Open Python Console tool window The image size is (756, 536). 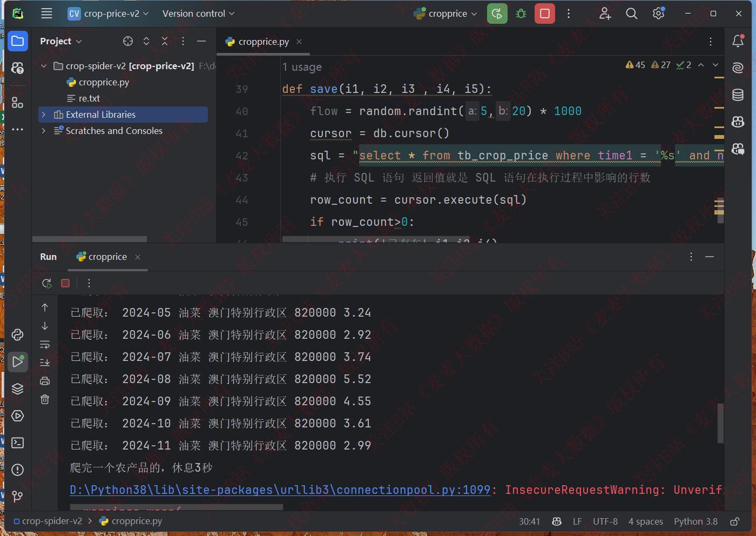(x=17, y=334)
